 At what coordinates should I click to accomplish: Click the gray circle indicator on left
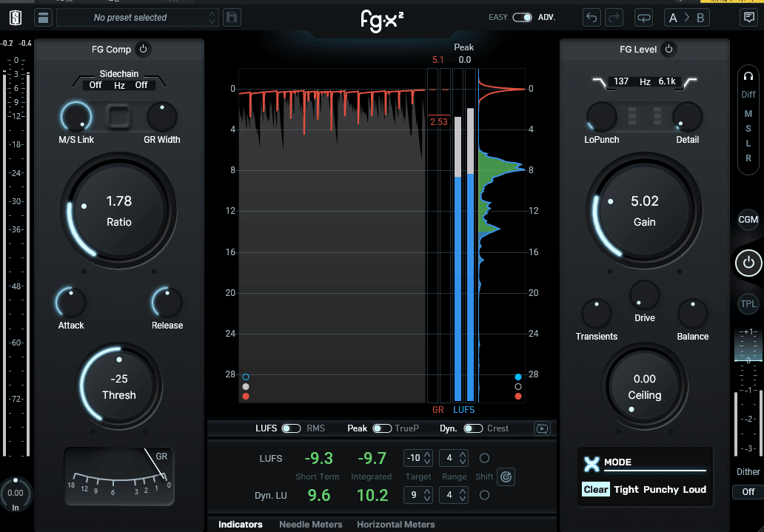246,387
